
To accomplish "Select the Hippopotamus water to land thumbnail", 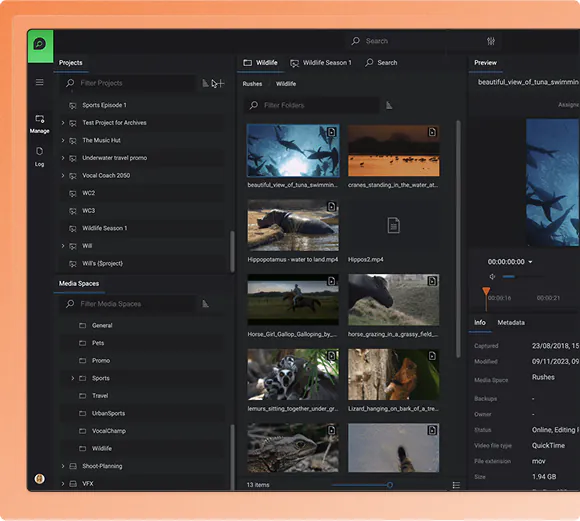I will pos(293,225).
